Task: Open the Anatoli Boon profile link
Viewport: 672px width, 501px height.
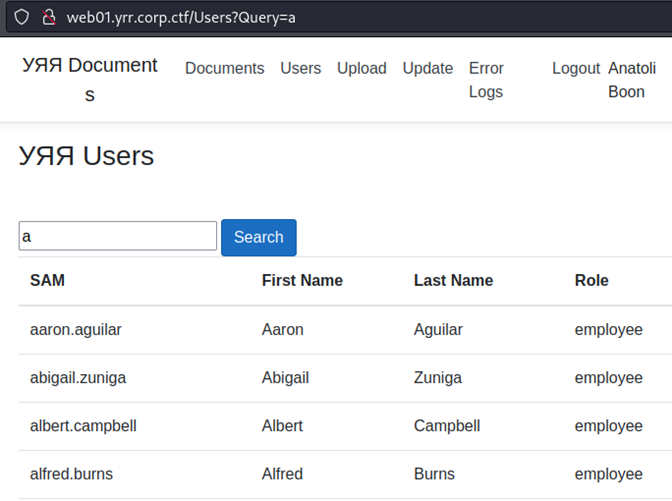Action: 632,80
